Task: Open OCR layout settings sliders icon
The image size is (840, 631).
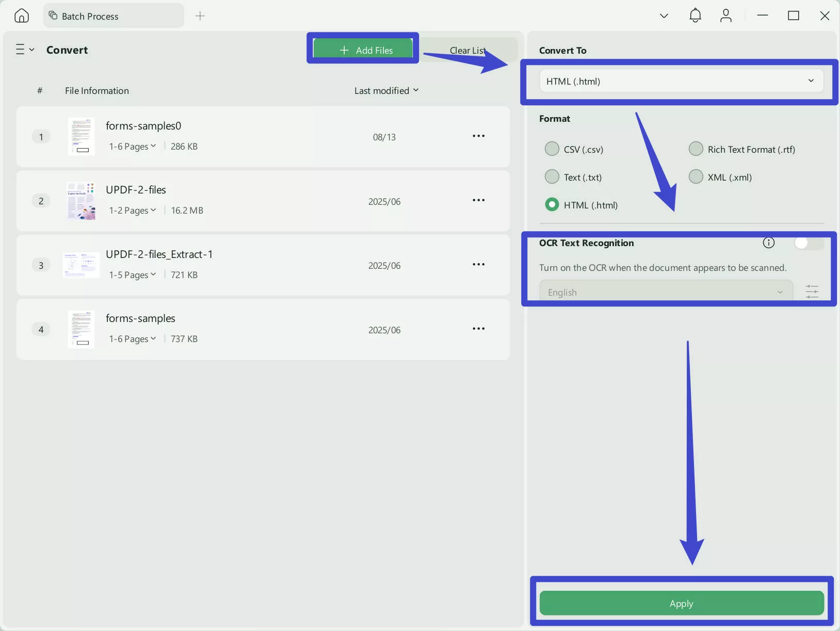Action: pyautogui.click(x=812, y=292)
